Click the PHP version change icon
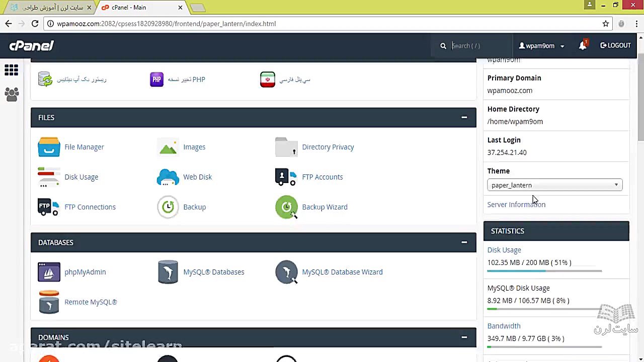This screenshot has height=362, width=644. 156,79
